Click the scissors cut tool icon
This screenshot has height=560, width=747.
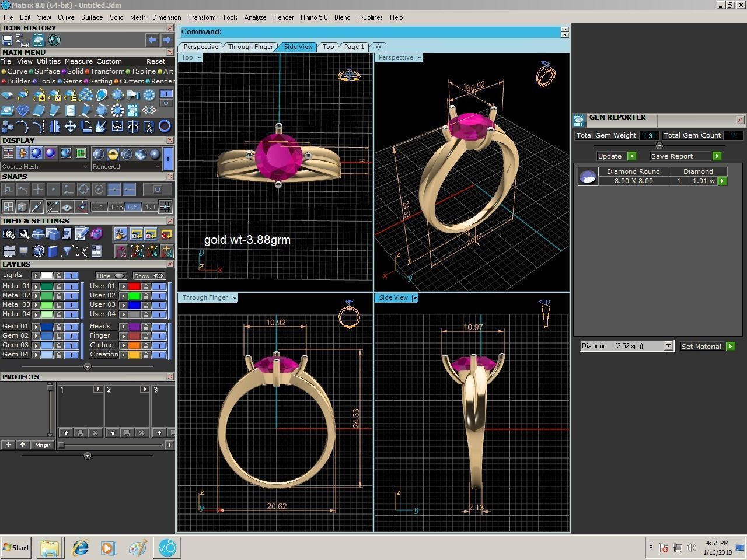click(x=149, y=126)
